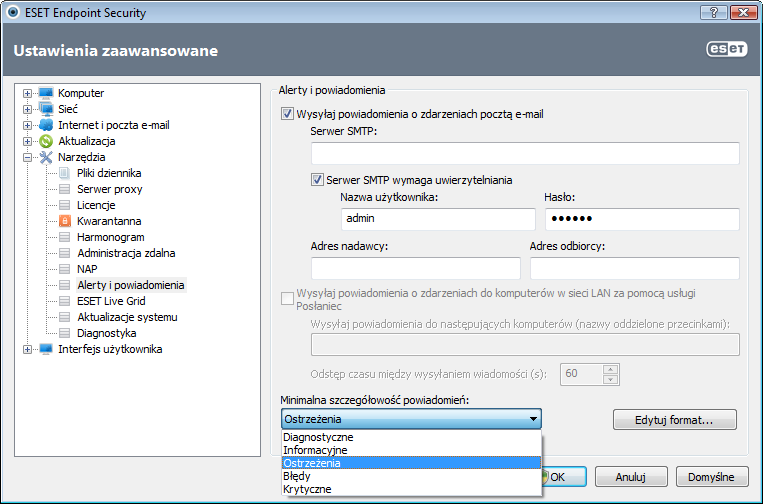Viewport: 763px width, 504px height.
Task: Open ESET Live Grid settings
Action: tap(111, 301)
